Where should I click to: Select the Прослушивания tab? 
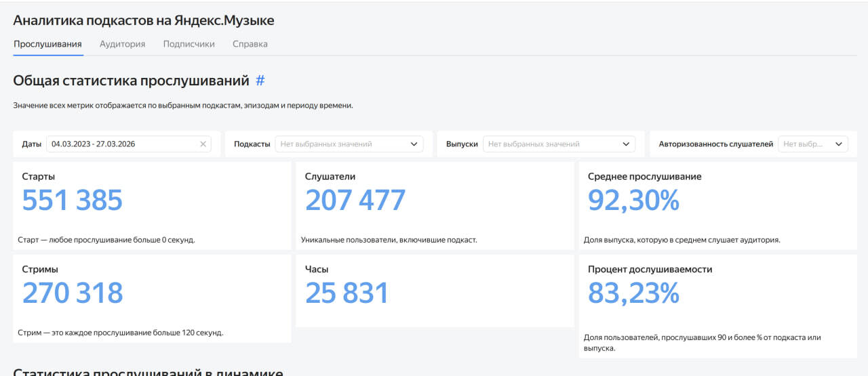(x=47, y=44)
